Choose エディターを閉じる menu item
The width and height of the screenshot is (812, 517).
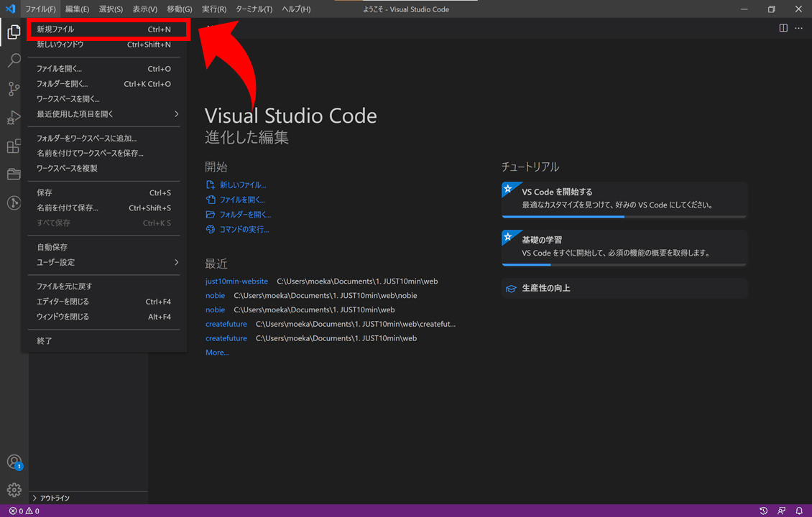tap(103, 302)
